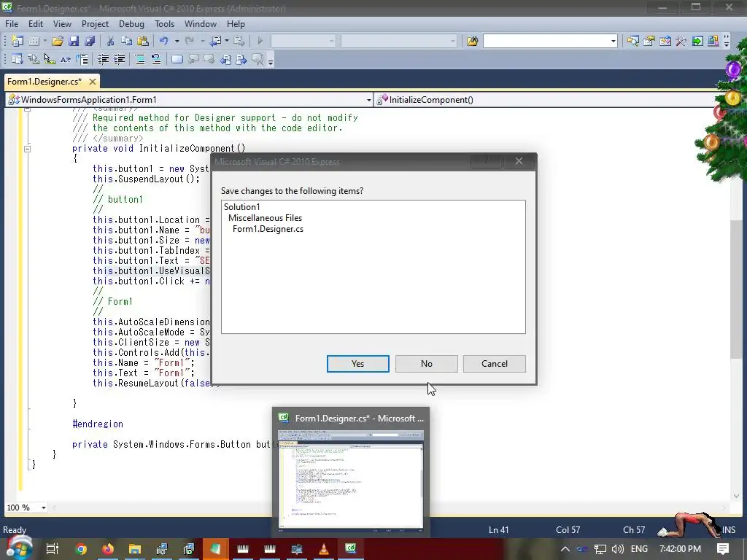Viewport: 747px width, 560px height.
Task: Open the Edit menu
Action: [x=35, y=24]
